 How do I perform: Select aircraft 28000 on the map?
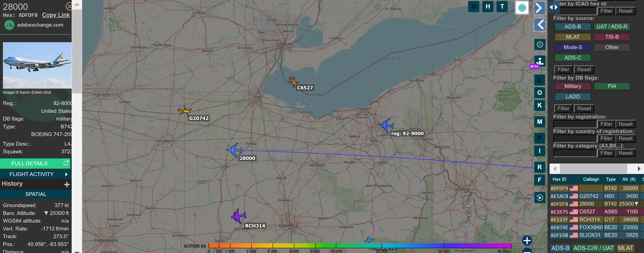(x=234, y=150)
